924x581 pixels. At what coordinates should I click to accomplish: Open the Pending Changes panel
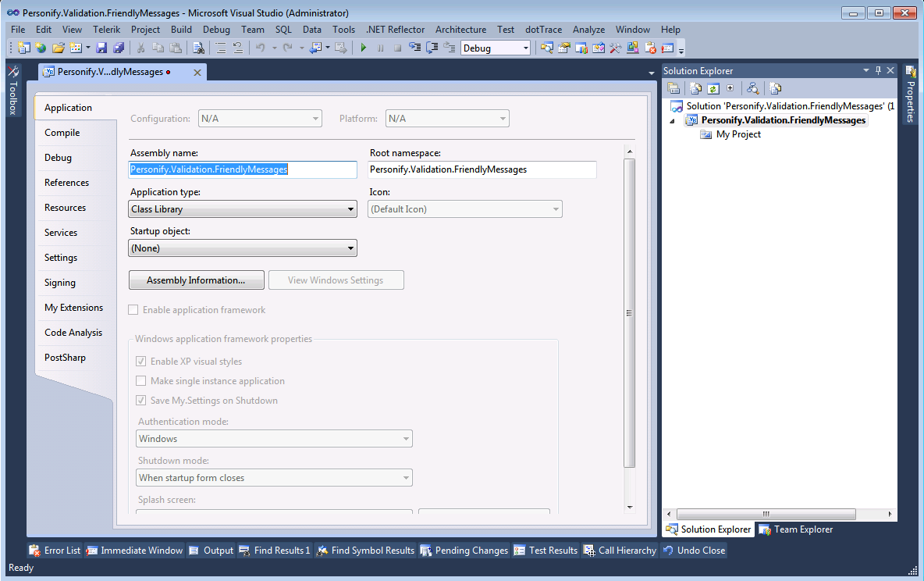(464, 551)
